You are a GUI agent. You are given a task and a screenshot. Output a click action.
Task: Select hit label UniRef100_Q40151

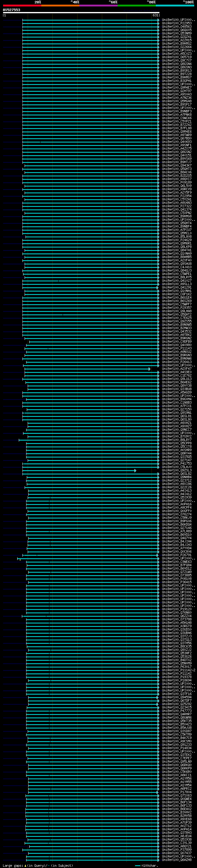pos(177,155)
